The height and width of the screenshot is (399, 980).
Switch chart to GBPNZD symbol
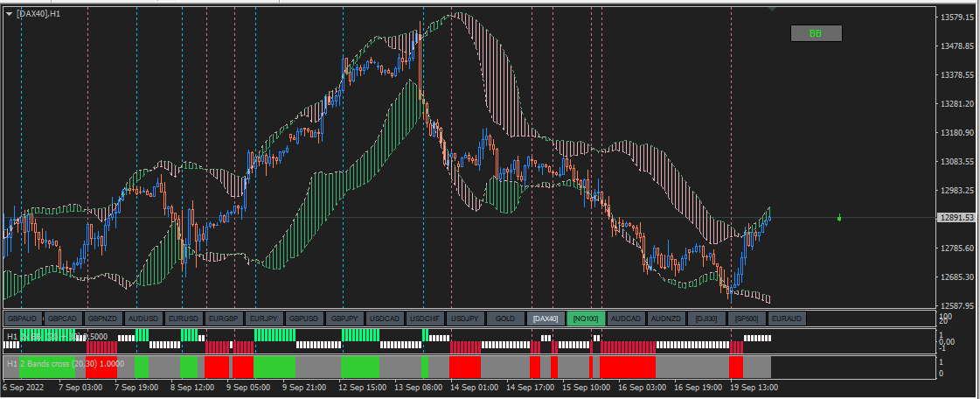click(103, 318)
